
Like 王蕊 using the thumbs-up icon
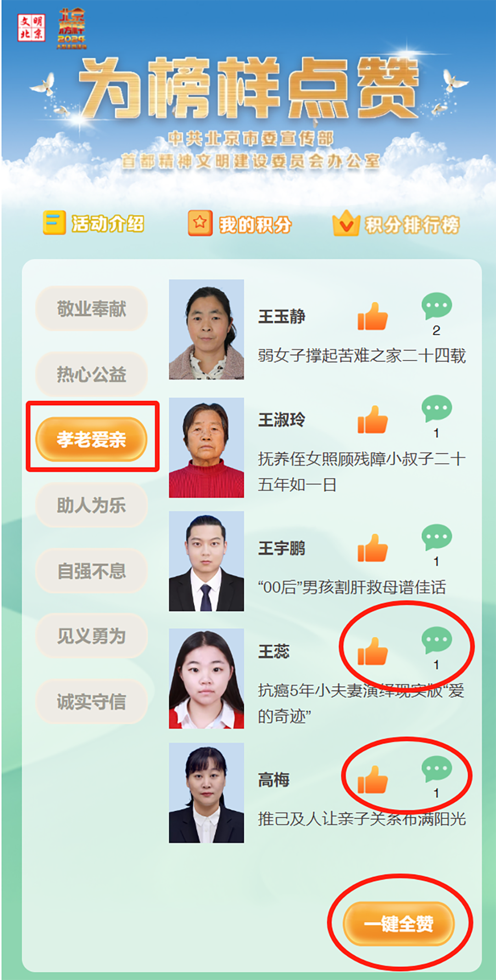click(x=372, y=651)
